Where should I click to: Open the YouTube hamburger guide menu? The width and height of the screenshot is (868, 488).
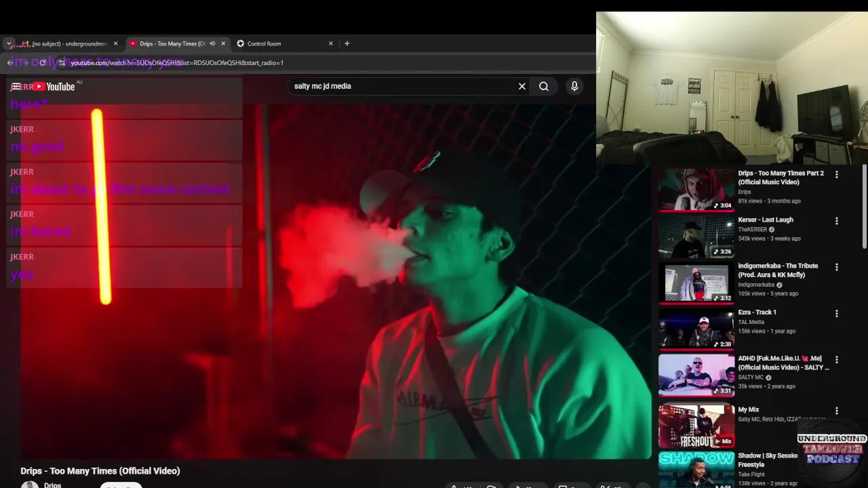pyautogui.click(x=16, y=86)
